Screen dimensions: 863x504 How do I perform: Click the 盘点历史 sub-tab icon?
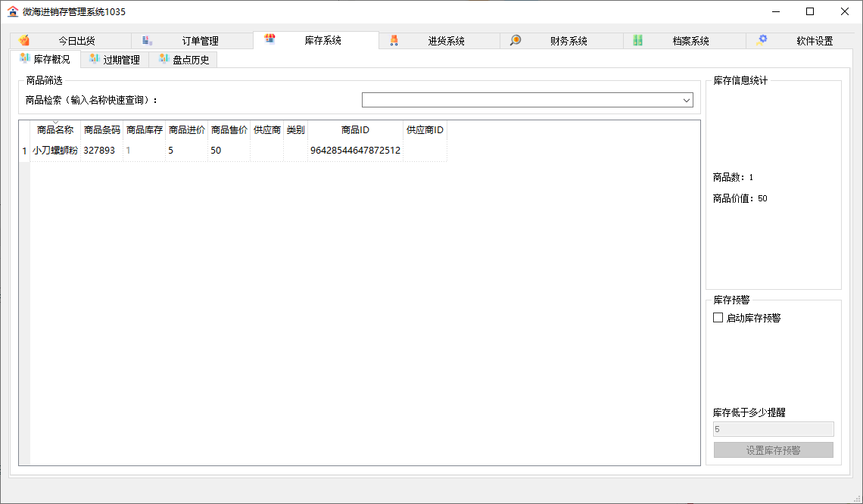point(164,59)
